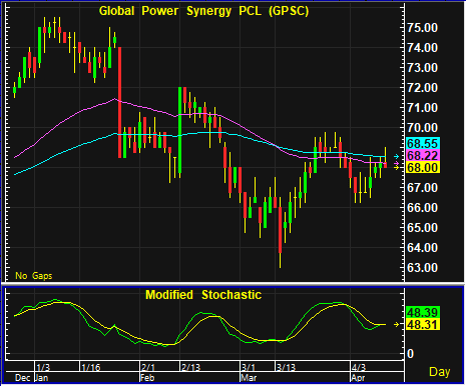466x386 pixels.
Task: Click the No Gaps label
Action: tap(34, 276)
